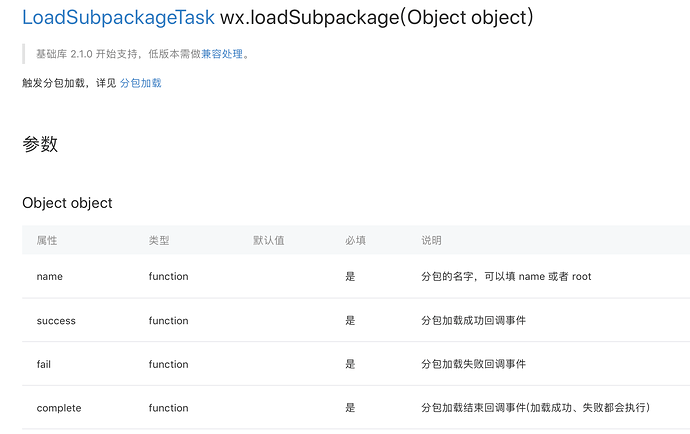Click the name row description text
The image size is (690, 434).
pos(506,276)
